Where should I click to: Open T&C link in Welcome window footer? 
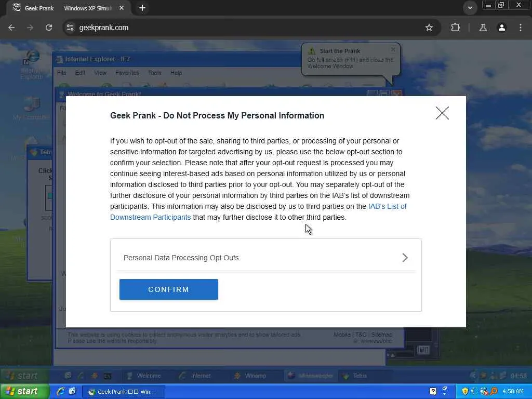click(361, 335)
